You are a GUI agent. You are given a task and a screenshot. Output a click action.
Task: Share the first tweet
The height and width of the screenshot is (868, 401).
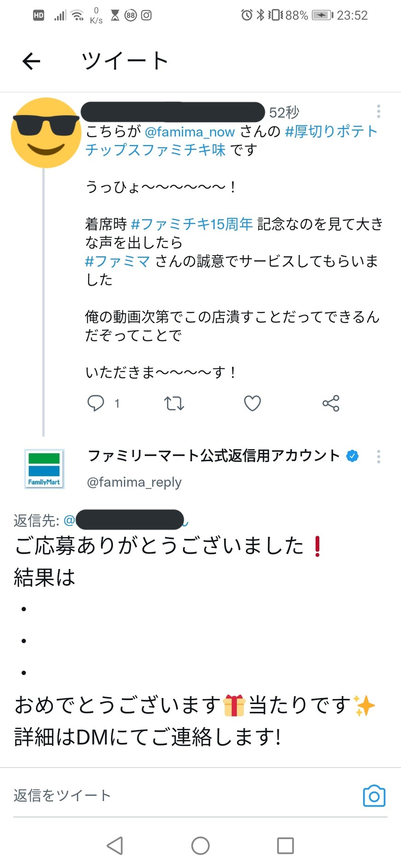point(330,403)
